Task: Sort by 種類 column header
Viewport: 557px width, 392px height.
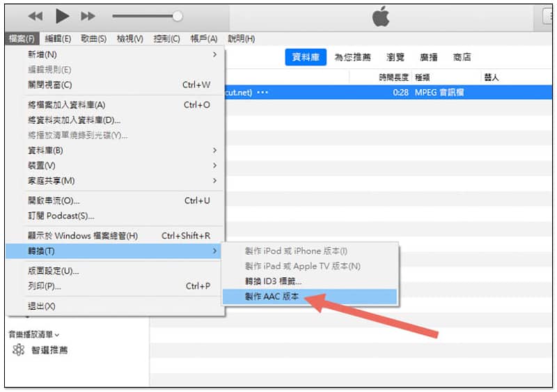Action: tap(423, 77)
